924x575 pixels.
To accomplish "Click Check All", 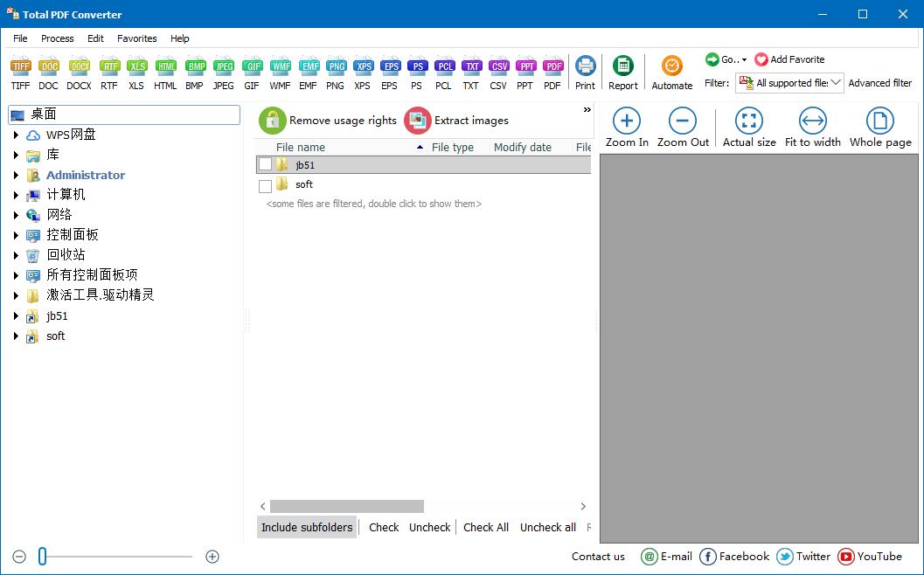I will [485, 527].
